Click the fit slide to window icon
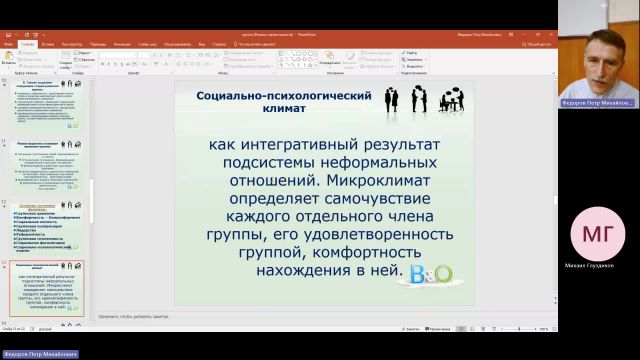This screenshot has height=360, width=640. click(554, 329)
